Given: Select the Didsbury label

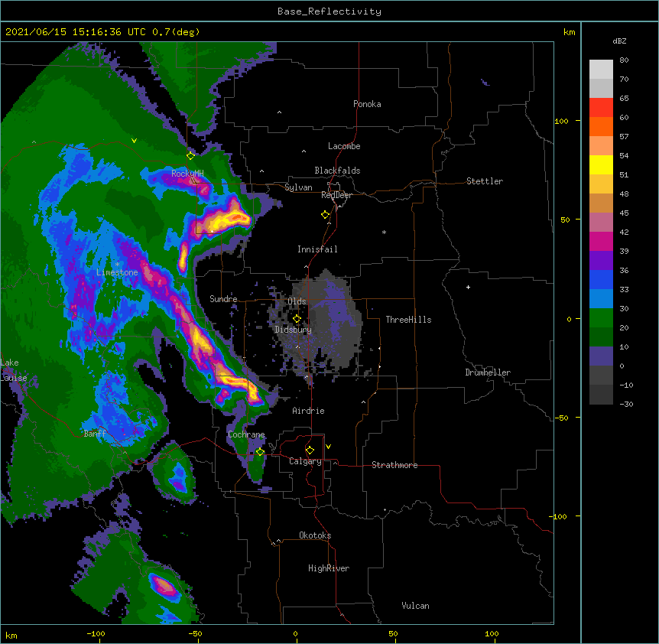Looking at the screenshot, I should click(x=294, y=330).
